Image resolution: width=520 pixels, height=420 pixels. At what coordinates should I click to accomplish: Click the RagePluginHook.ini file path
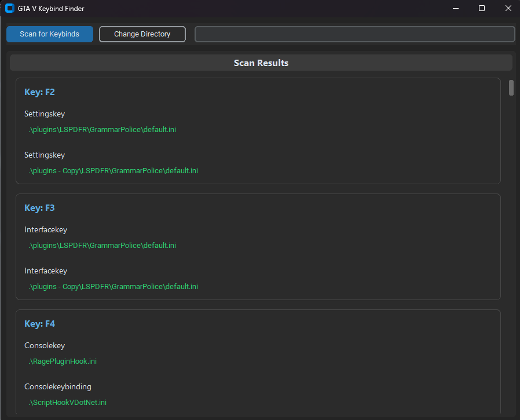click(63, 361)
